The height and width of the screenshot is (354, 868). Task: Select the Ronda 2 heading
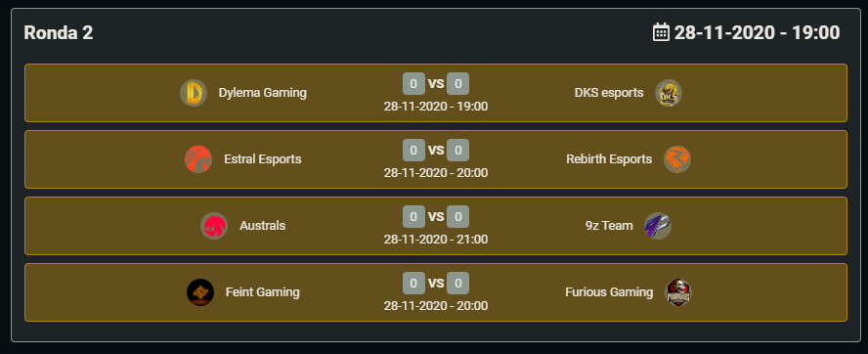(x=59, y=32)
